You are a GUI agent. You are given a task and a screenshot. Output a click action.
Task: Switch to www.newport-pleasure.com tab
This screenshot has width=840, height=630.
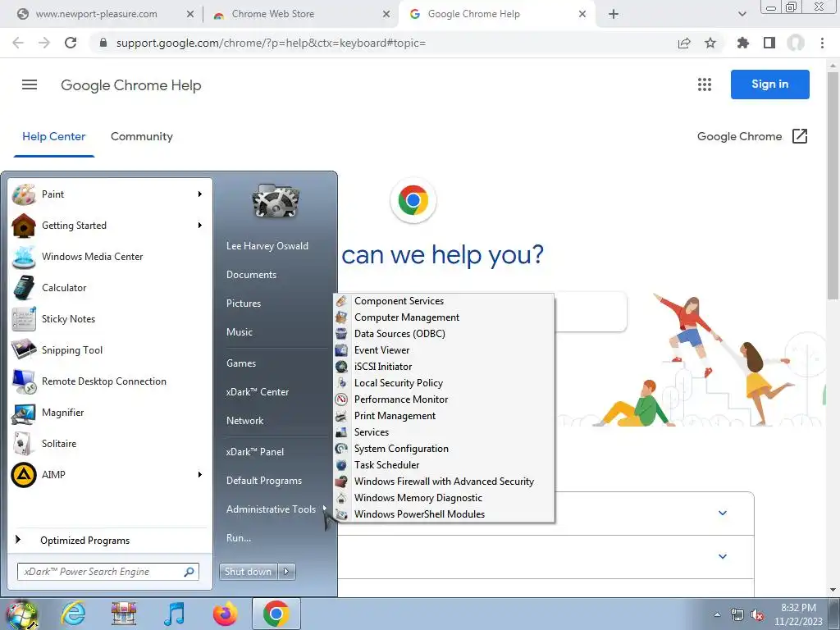click(105, 14)
